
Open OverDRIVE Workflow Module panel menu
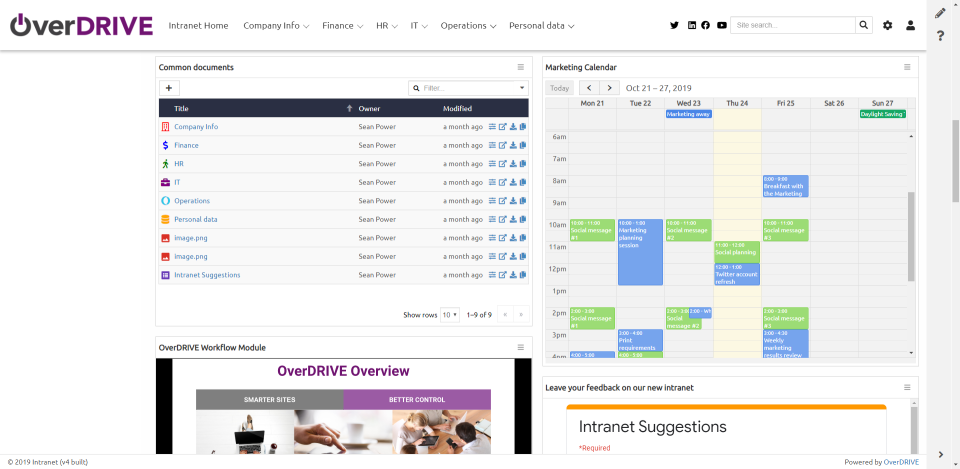[520, 347]
